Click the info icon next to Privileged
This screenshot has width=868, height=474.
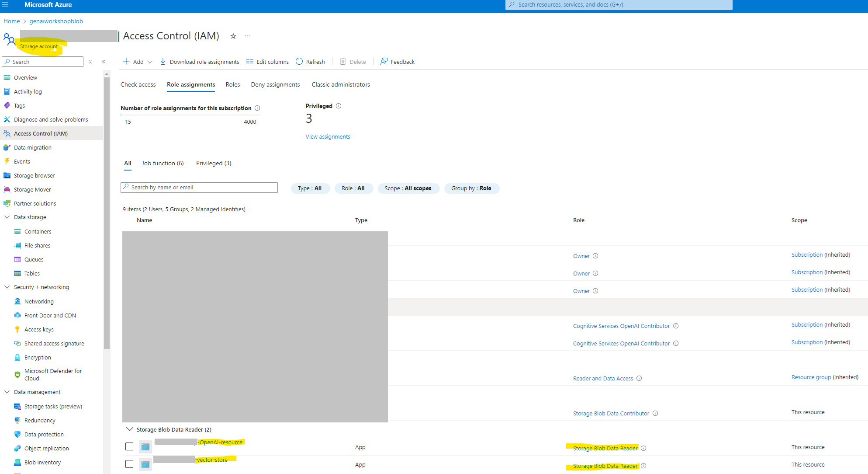tap(339, 106)
